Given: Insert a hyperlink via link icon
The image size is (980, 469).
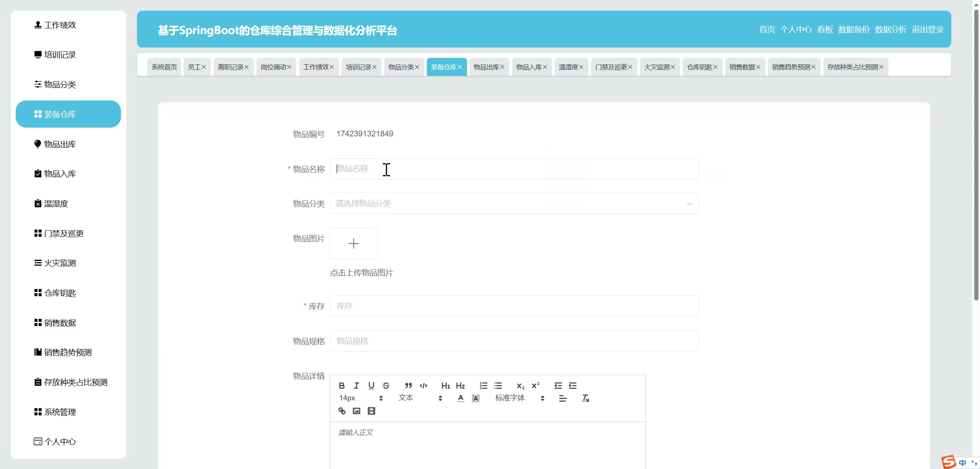Looking at the screenshot, I should pos(342,411).
